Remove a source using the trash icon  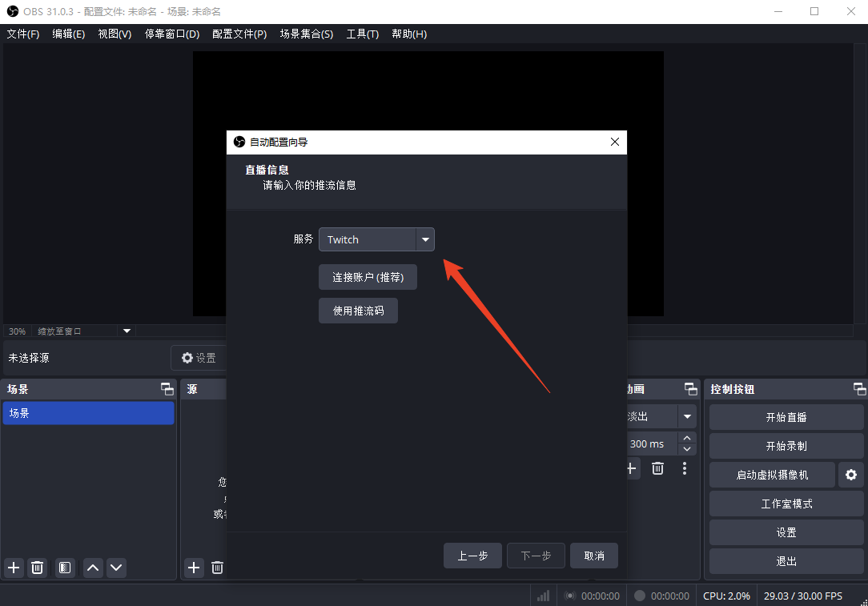217,568
